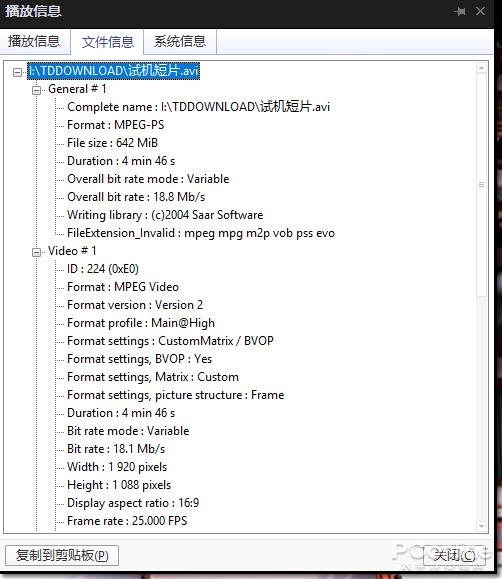The width and height of the screenshot is (502, 579).
Task: Pin the 播放信息 panel with pin icon
Action: point(460,11)
